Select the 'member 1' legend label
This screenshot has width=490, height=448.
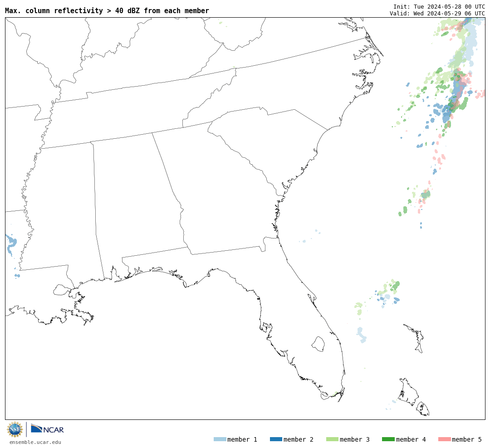tap(242, 439)
